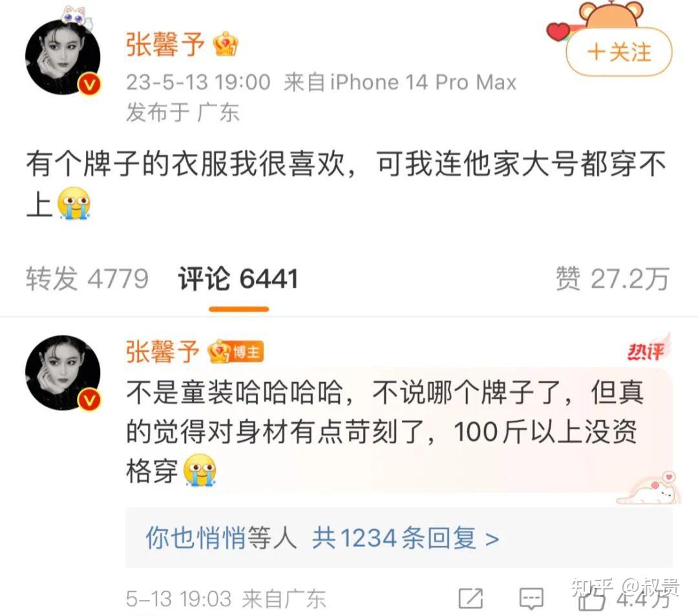Image resolution: width=698 pixels, height=616 pixels.
Task: Click the author name 张馨予 in post header
Action: coord(165,45)
